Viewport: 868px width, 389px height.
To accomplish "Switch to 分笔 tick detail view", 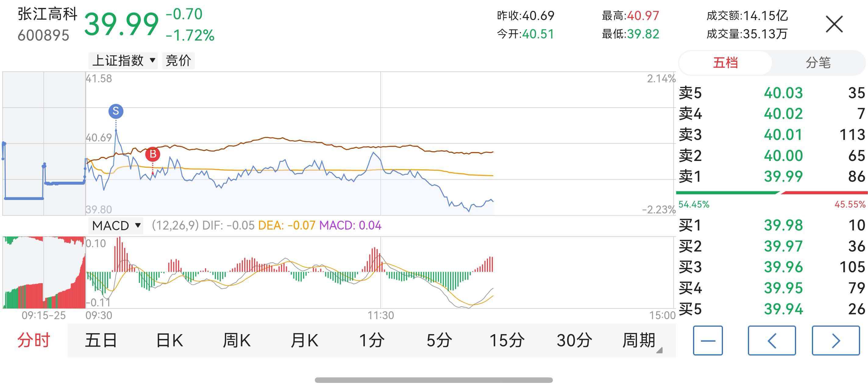I will (x=818, y=63).
